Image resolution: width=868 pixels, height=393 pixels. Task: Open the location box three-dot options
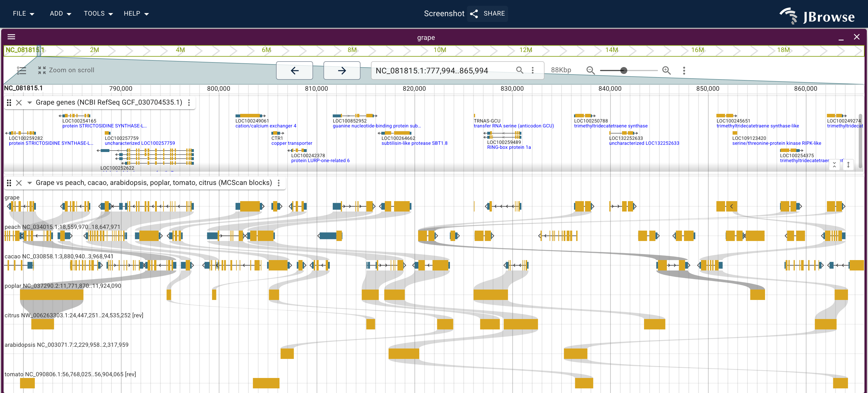point(532,70)
